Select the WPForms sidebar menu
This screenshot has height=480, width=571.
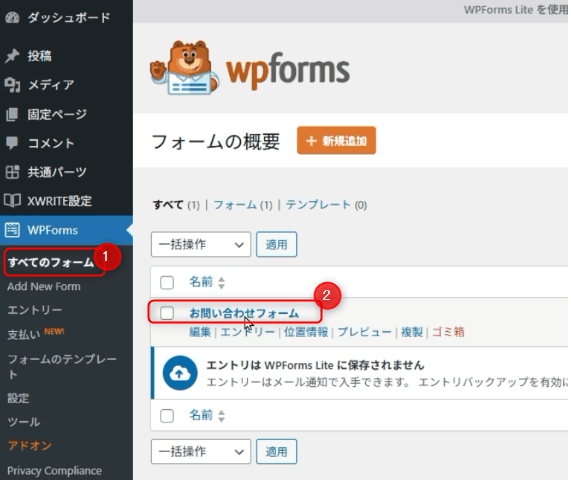(52, 230)
